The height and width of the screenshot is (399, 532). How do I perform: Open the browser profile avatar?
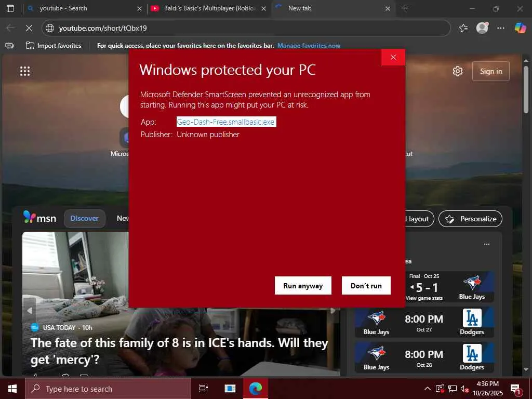pyautogui.click(x=482, y=28)
